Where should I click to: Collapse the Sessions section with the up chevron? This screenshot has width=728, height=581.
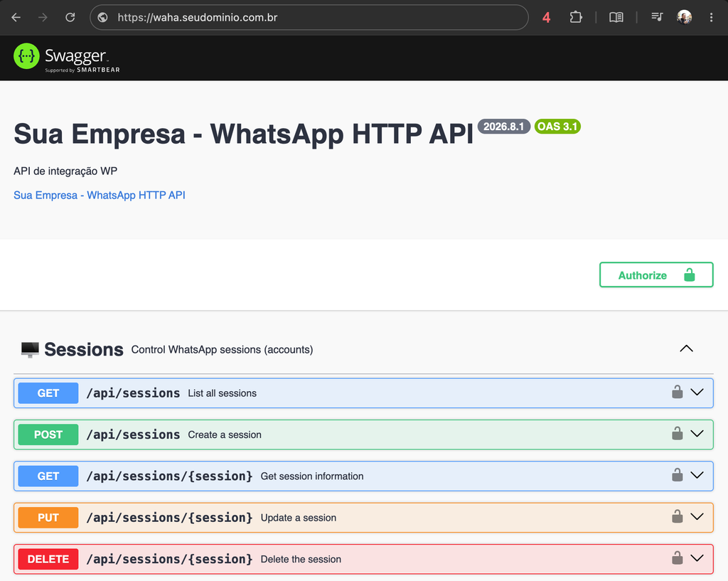(686, 348)
